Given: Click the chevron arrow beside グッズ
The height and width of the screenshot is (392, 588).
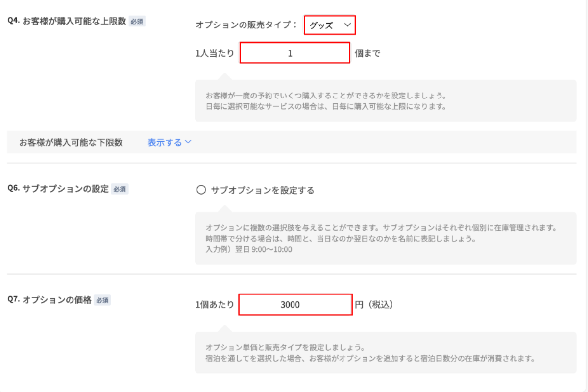Looking at the screenshot, I should [x=348, y=25].
